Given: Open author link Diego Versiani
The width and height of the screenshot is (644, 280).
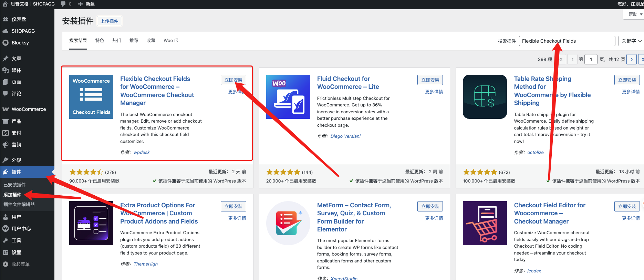Looking at the screenshot, I should coord(345,136).
